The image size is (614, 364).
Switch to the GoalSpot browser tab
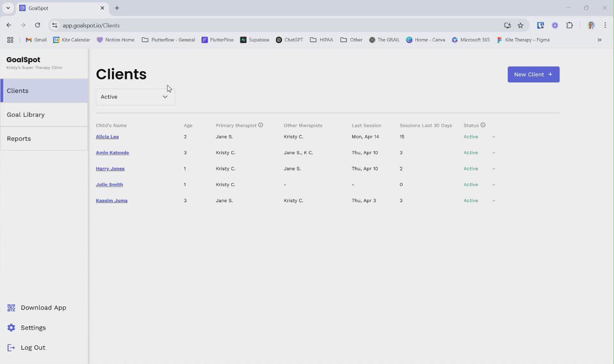pos(62,8)
